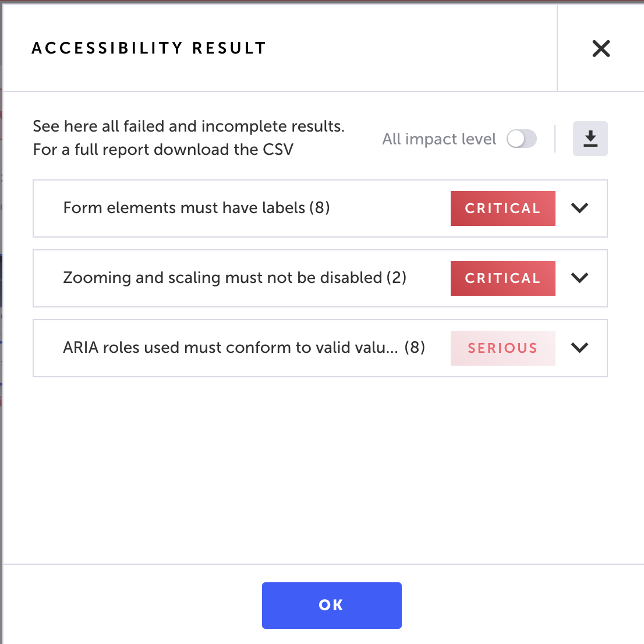
Task: Click the (2) count beside Zooming and scaling
Action: (x=397, y=278)
